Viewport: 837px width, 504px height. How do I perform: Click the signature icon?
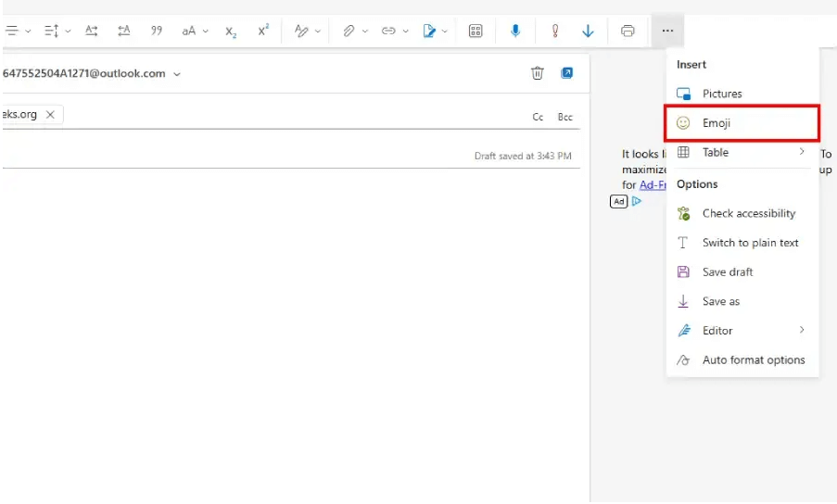click(x=428, y=31)
